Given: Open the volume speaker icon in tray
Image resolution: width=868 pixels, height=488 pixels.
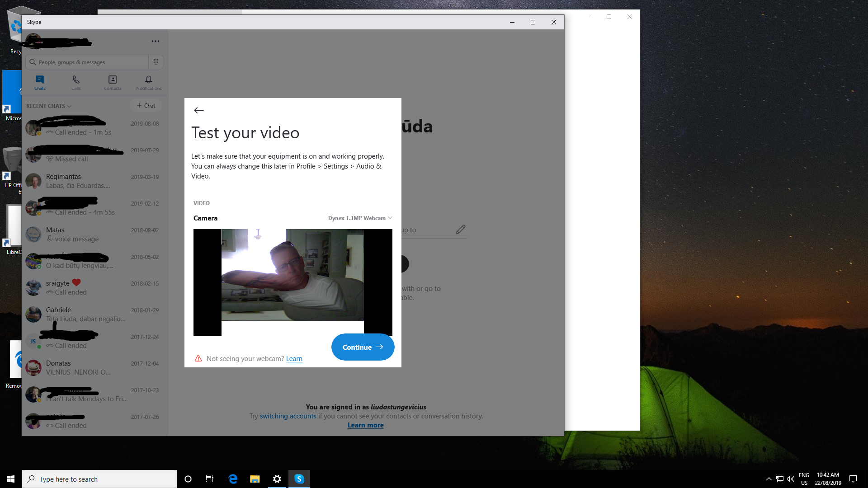Looking at the screenshot, I should coord(791,479).
